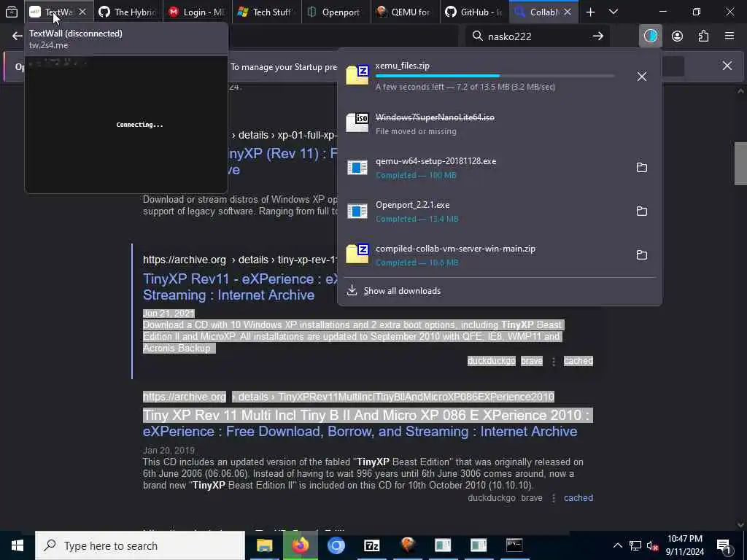Open the extensions puzzle icon
The height and width of the screenshot is (560, 747).
[703, 36]
